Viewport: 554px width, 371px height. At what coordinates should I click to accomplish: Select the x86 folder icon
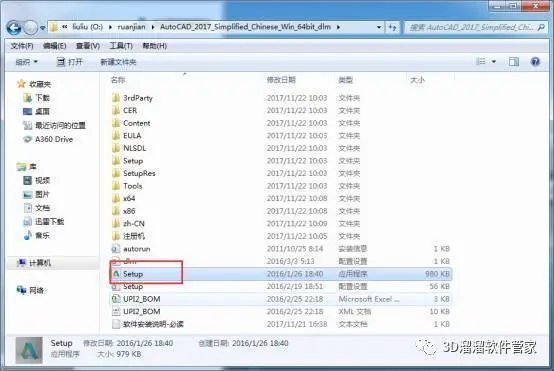coord(116,211)
